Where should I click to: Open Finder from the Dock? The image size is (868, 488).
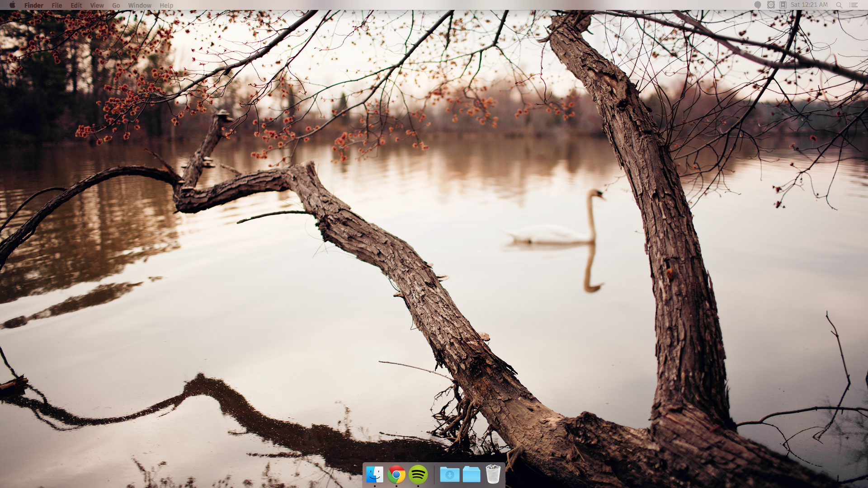point(374,474)
